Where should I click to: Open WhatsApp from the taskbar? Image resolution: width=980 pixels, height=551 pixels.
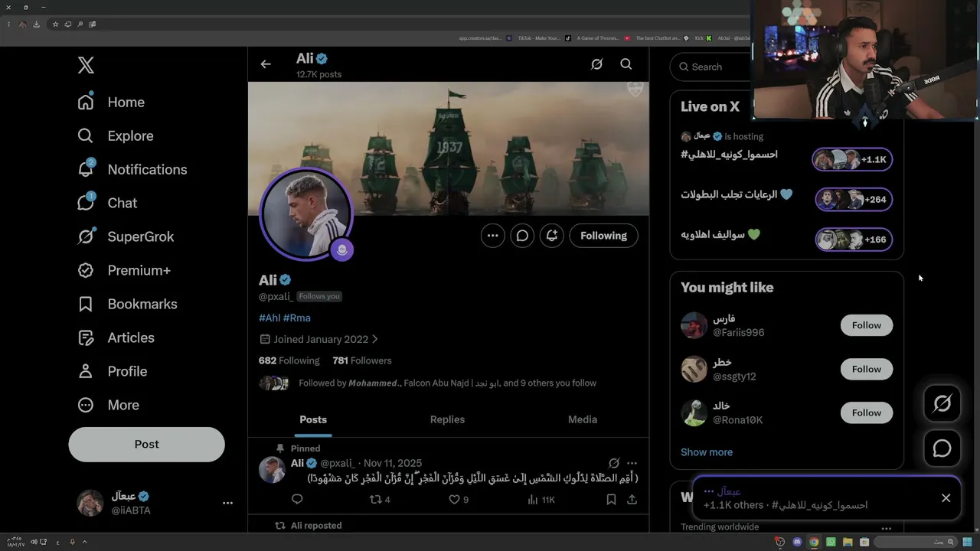pyautogui.click(x=831, y=542)
